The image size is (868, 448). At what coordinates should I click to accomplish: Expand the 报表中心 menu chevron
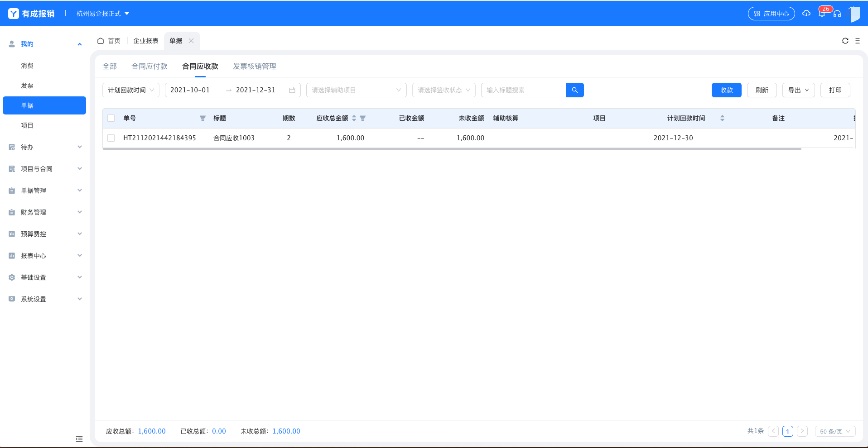click(x=80, y=256)
